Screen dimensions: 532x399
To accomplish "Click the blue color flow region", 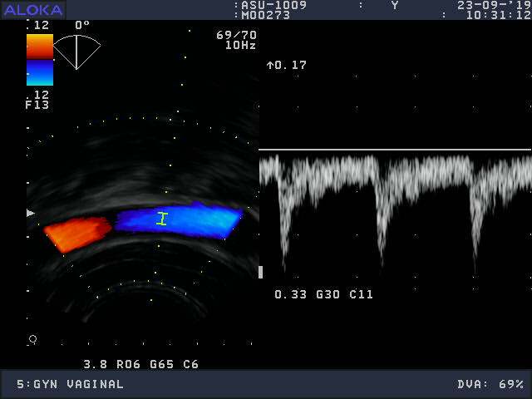I will (x=179, y=220).
